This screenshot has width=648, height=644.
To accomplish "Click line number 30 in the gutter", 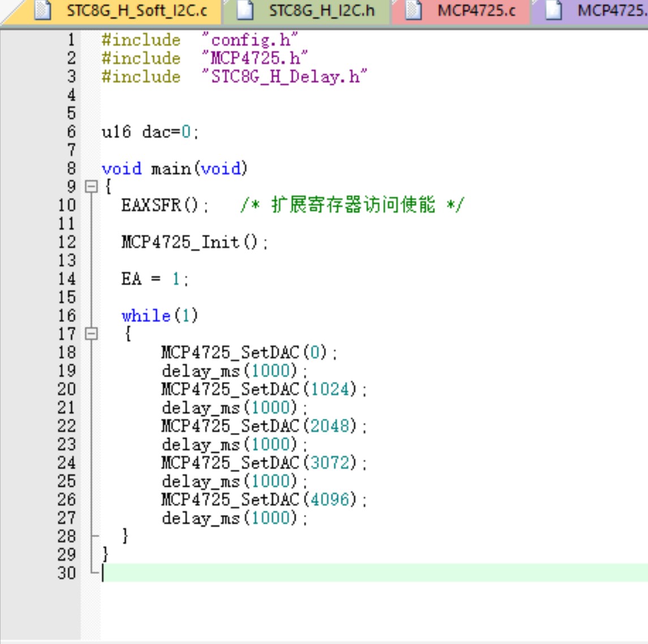I will point(67,573).
